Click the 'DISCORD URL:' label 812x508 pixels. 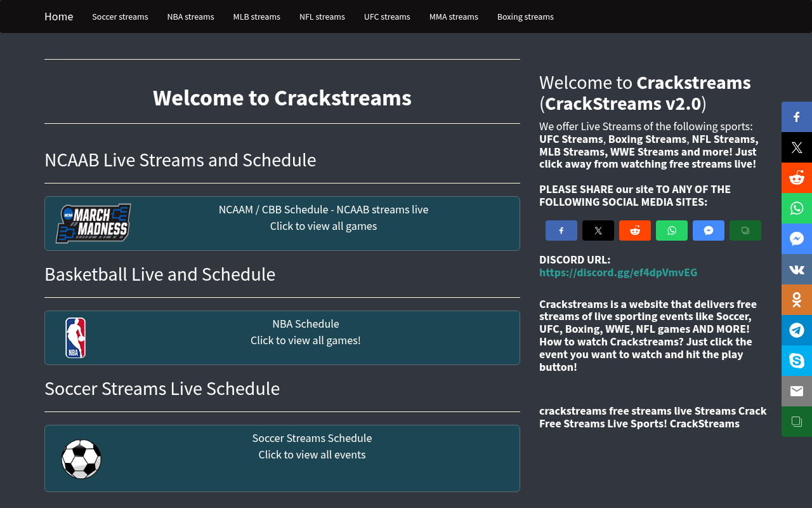575,260
